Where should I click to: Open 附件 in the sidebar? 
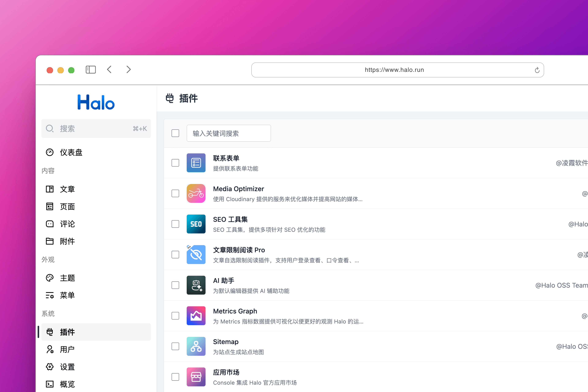click(96, 241)
